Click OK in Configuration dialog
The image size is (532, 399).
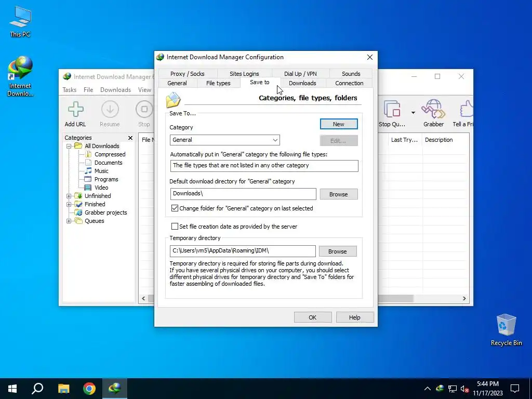pos(312,317)
